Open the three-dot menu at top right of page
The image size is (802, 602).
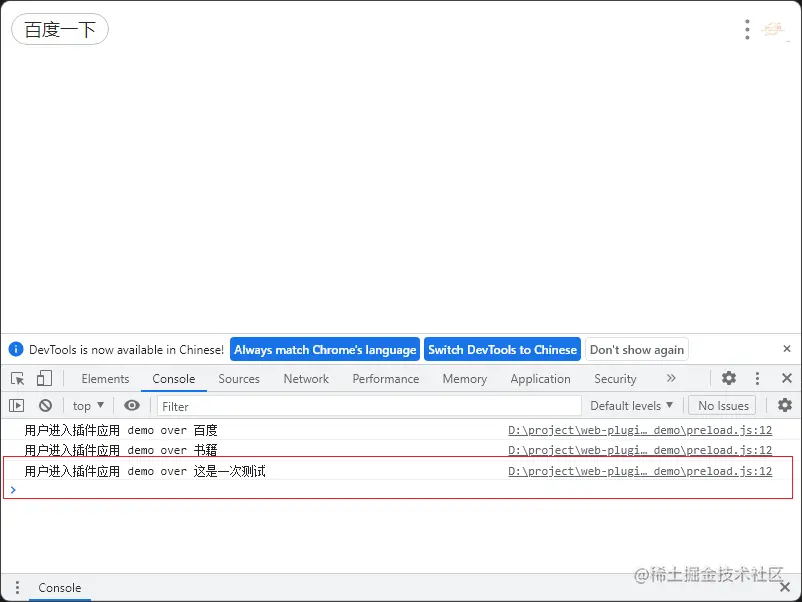(x=747, y=30)
